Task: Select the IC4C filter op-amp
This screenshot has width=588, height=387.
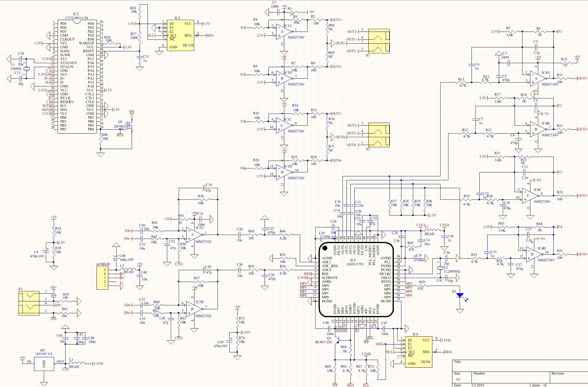Action: pos(530,196)
